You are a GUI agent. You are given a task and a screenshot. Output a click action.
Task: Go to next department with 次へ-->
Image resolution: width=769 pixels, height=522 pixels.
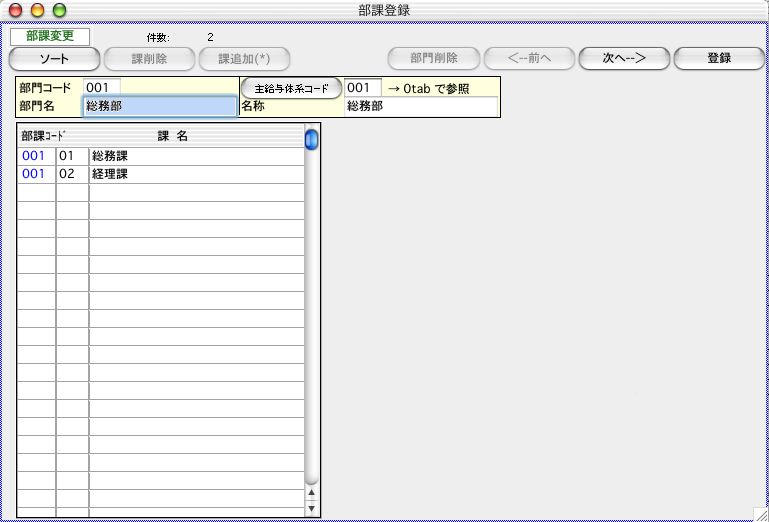624,59
